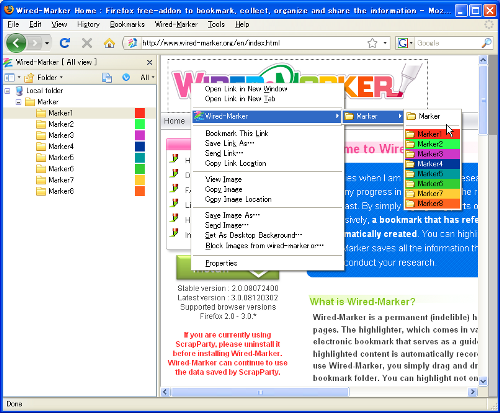Click the Google search engine icon
The width and height of the screenshot is (500, 413).
pos(403,43)
